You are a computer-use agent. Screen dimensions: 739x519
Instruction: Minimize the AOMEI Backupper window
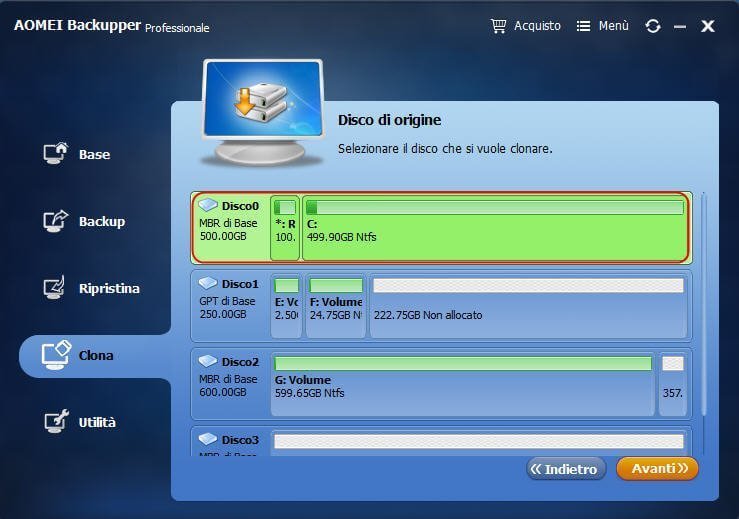680,27
